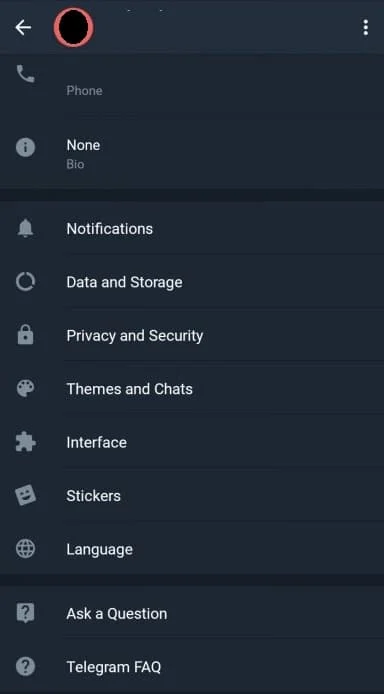Open Telegram FAQ link
Image resolution: width=384 pixels, height=694 pixels.
(x=192, y=667)
